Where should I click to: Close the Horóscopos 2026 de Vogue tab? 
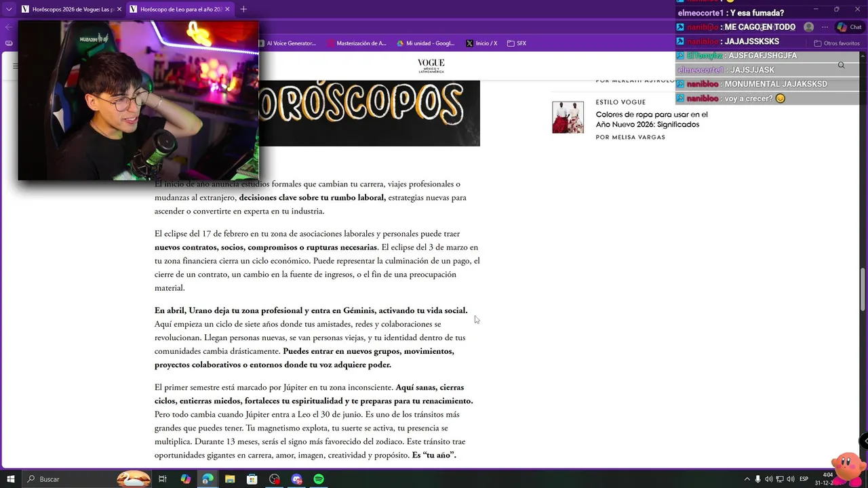[119, 9]
